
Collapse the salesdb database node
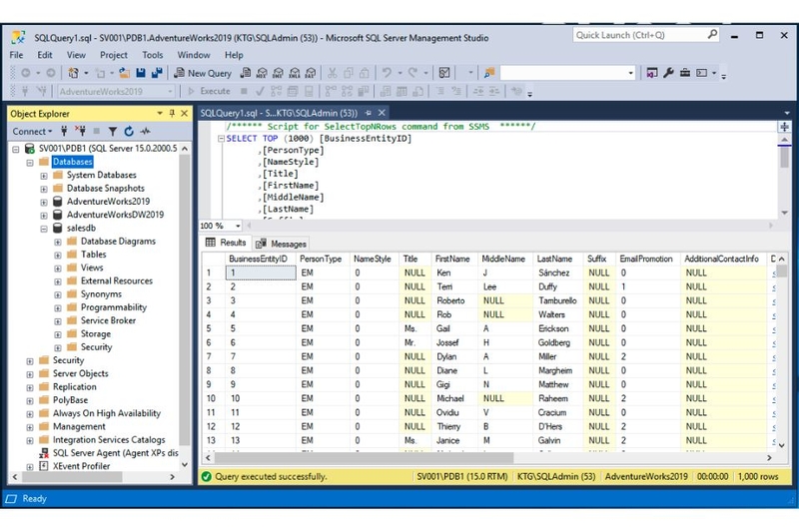click(44, 229)
